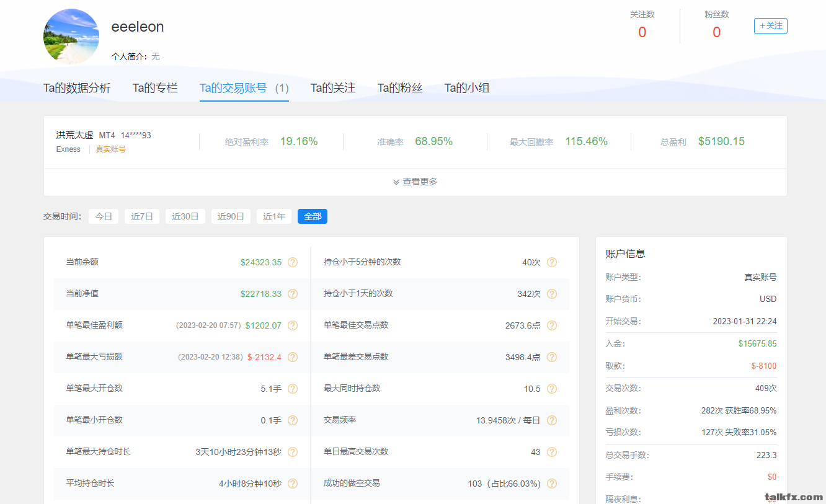Image resolution: width=826 pixels, height=504 pixels.
Task: Click help icon for 单笔最小开仓数
Action: click(293, 420)
